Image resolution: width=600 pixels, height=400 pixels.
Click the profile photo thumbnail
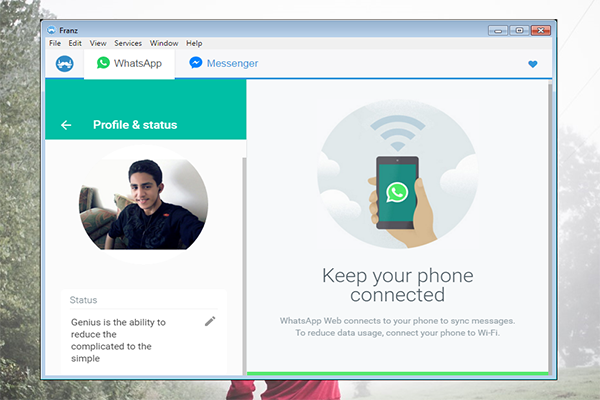143,204
